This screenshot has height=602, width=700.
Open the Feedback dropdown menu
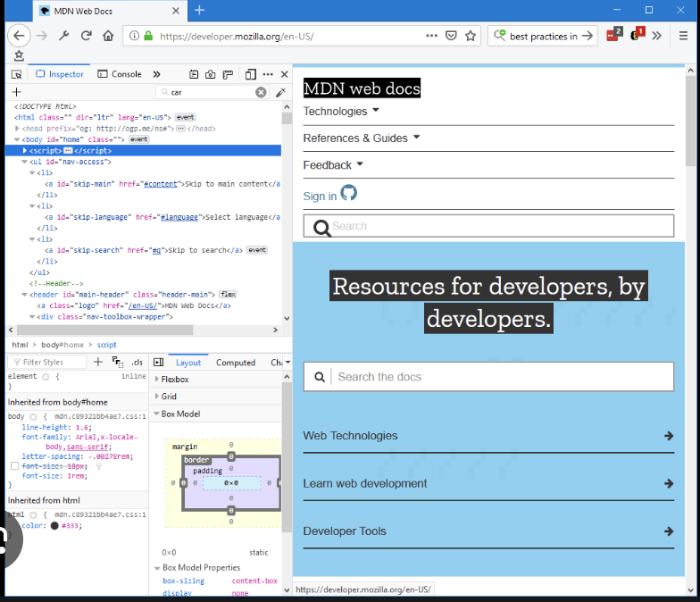pyautogui.click(x=333, y=165)
